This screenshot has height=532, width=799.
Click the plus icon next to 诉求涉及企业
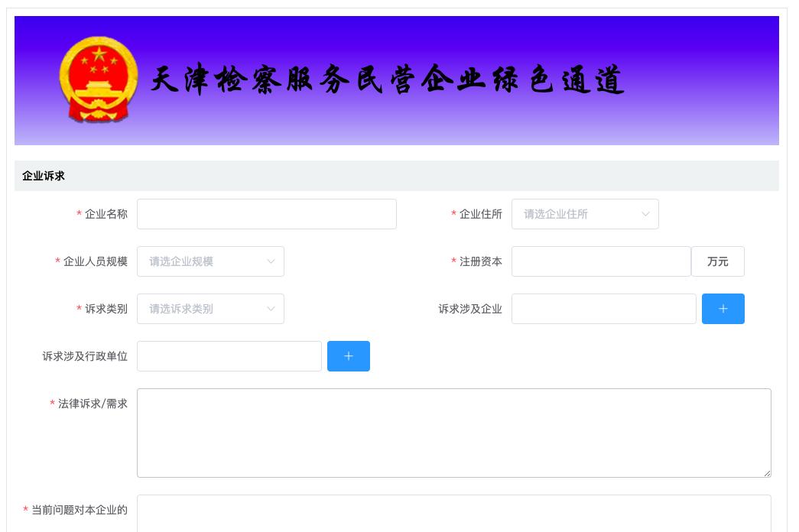pyautogui.click(x=723, y=309)
